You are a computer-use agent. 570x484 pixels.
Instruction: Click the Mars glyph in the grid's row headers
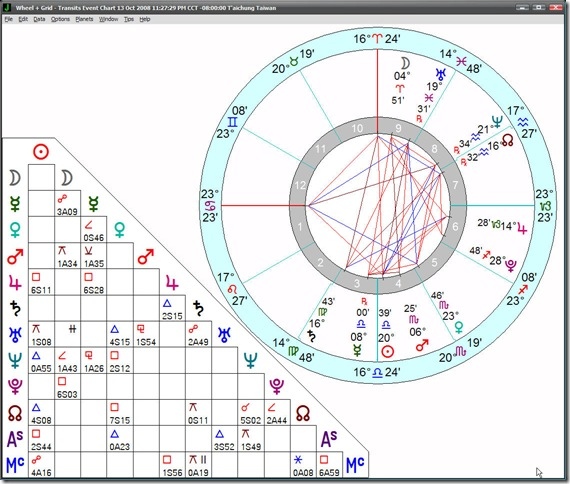[15, 256]
